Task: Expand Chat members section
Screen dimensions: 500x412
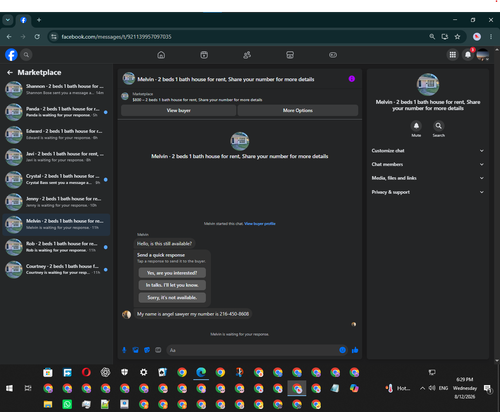Action: pyautogui.click(x=428, y=164)
